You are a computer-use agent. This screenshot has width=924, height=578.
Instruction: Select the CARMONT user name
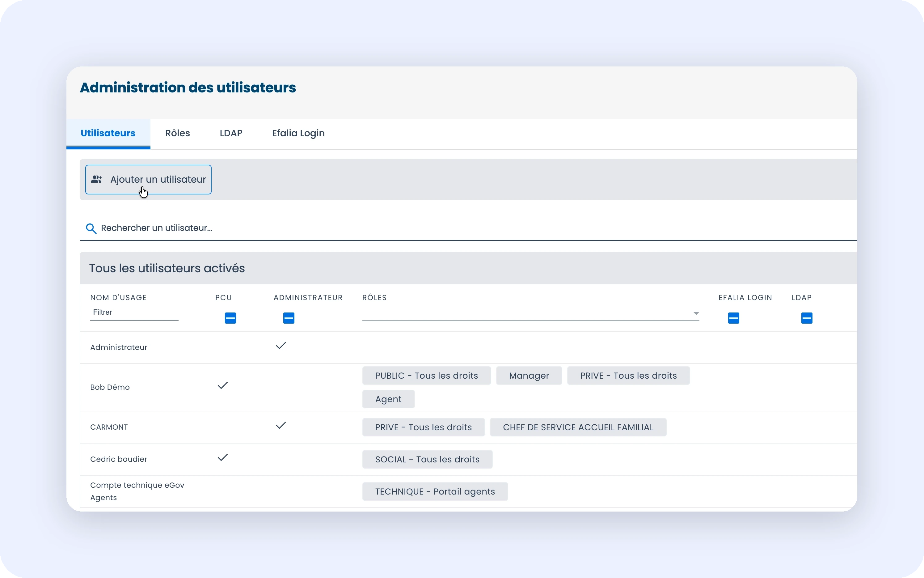[109, 427]
